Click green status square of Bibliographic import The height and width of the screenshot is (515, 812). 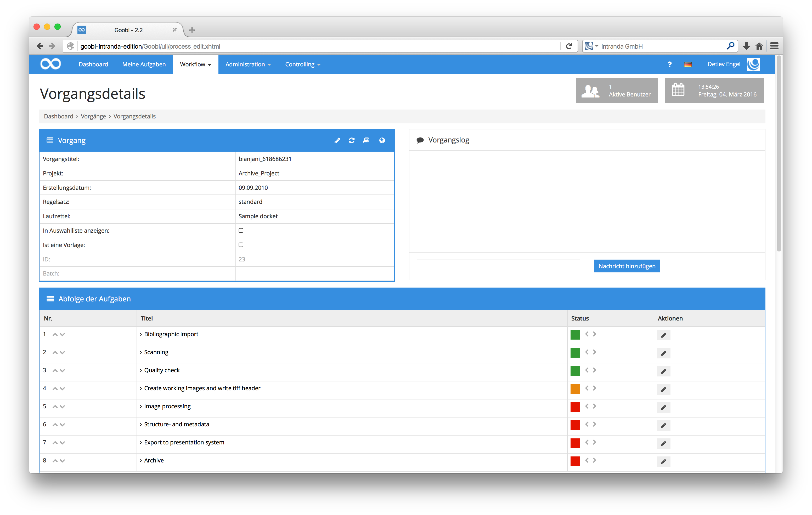click(x=575, y=335)
